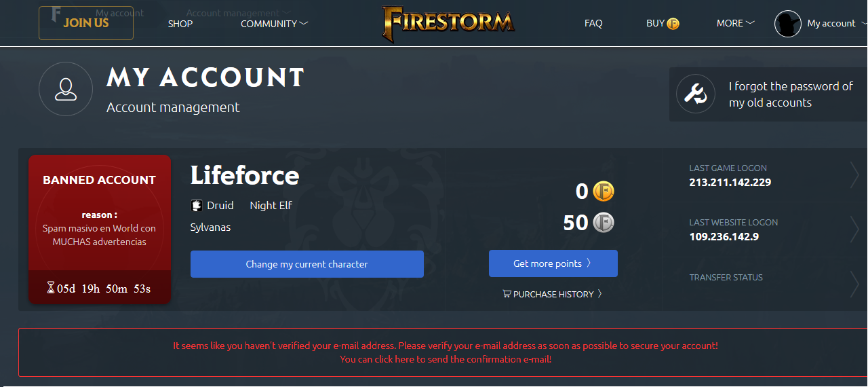Click the user silhouette account icon
Screen dimensions: 868x387
66,89
